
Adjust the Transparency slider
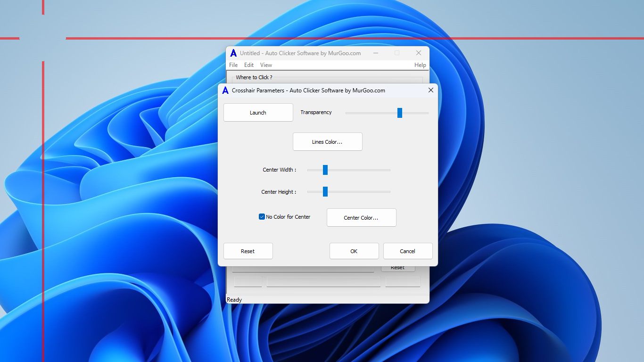(399, 113)
